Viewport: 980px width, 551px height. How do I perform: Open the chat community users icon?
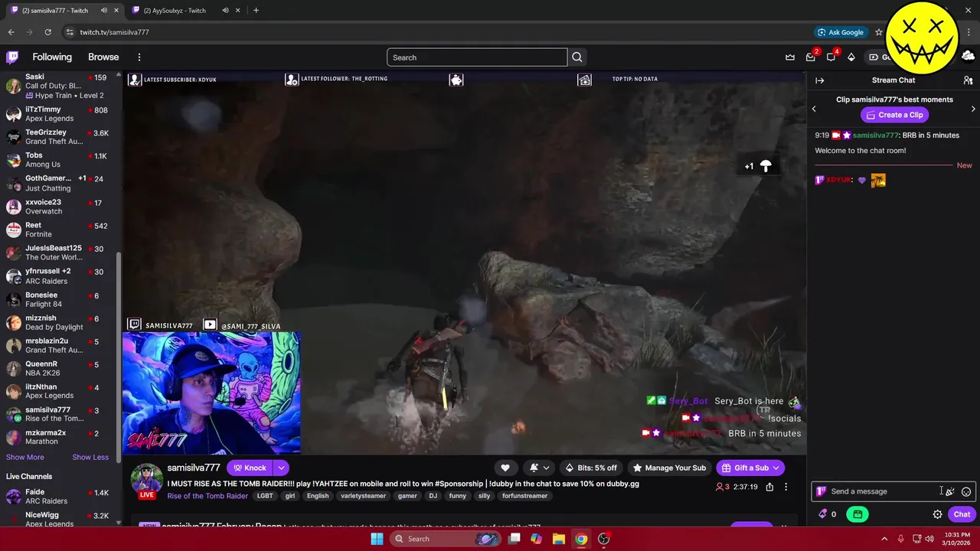(968, 80)
